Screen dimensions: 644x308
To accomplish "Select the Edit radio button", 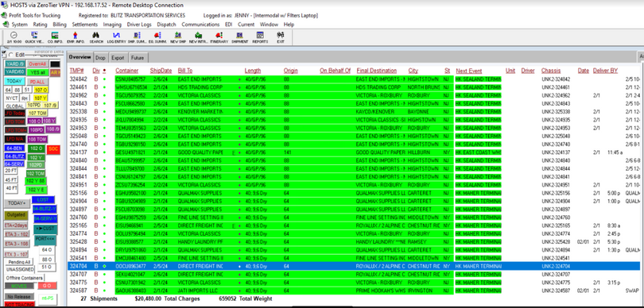I will pyautogui.click(x=11, y=55).
